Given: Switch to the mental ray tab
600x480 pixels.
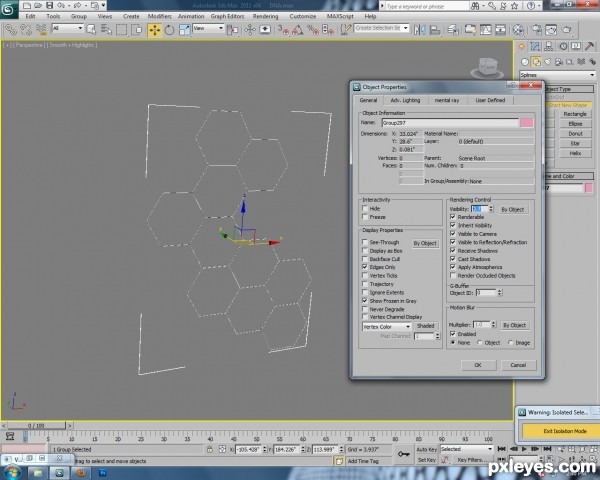Looking at the screenshot, I should [x=447, y=100].
